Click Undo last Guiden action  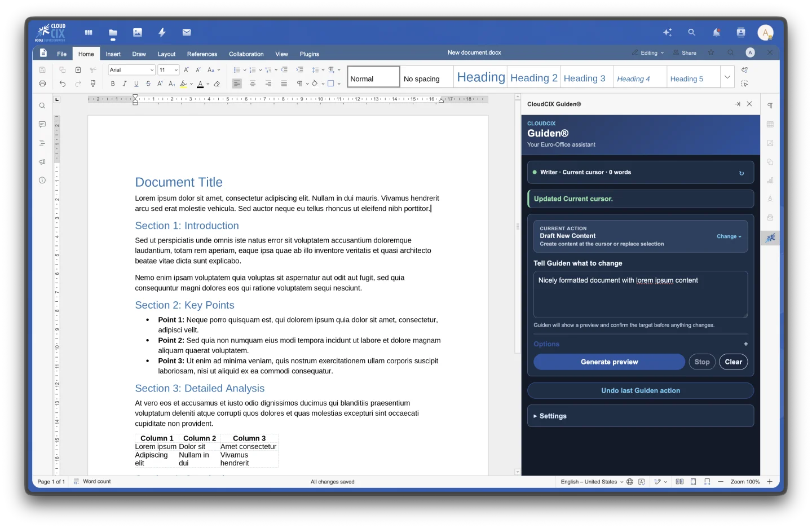coord(641,390)
